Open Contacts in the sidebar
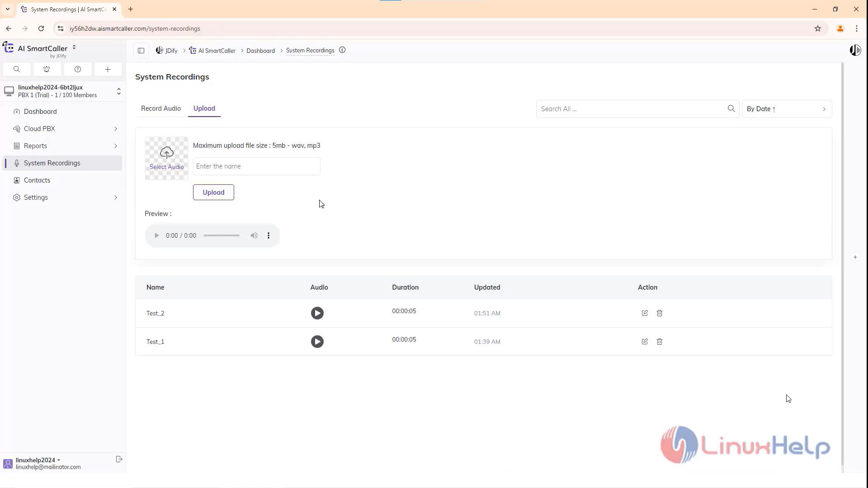 click(x=62, y=180)
